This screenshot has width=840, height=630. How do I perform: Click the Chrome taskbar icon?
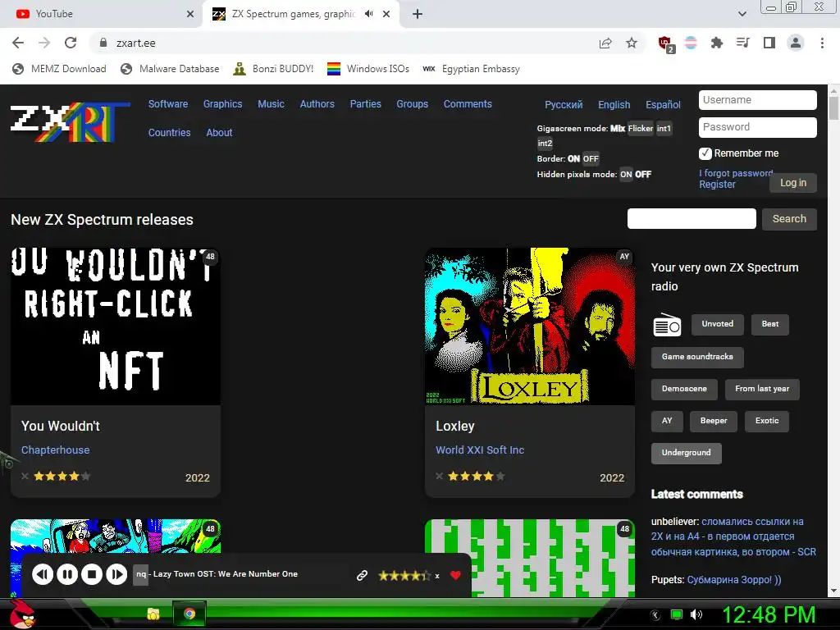point(189,614)
